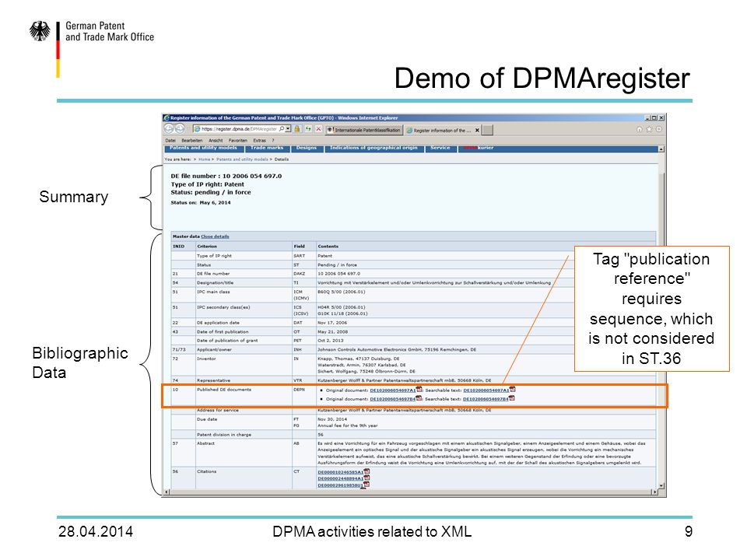Click PDF icon after searchable text DE102006054697A1
This screenshot has width=747, height=560.
click(512, 390)
